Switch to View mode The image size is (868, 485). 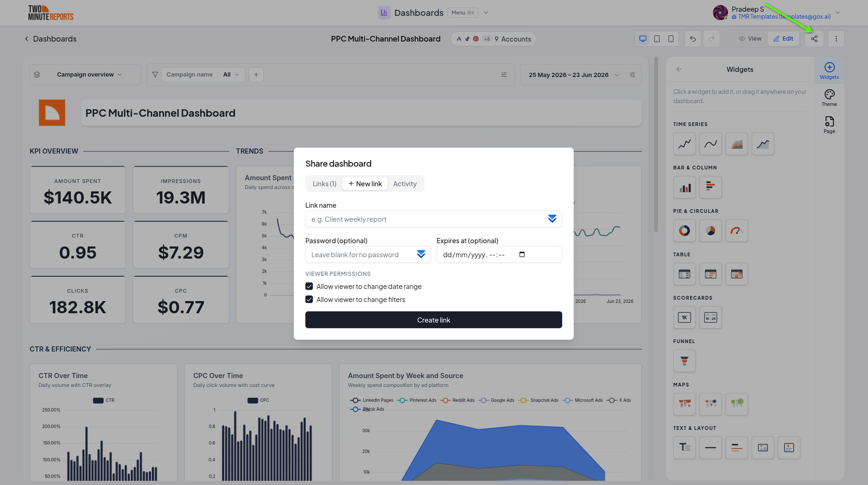[x=750, y=39]
